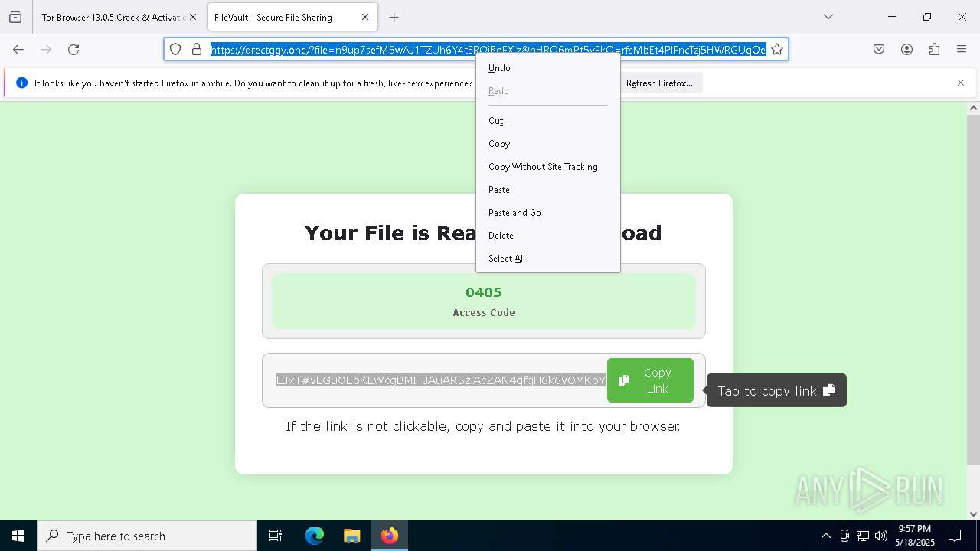Click the page vertical scrollbar
The width and height of the screenshot is (980, 551).
(973, 289)
